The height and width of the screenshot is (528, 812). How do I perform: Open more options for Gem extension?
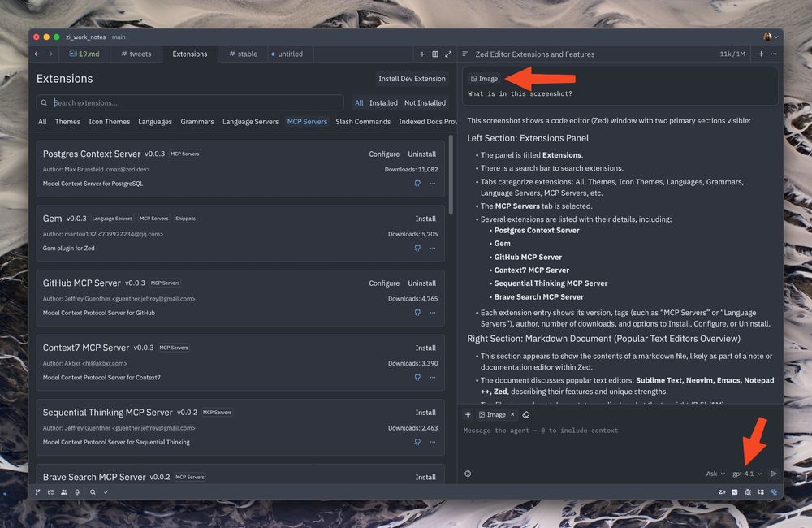pyautogui.click(x=433, y=249)
